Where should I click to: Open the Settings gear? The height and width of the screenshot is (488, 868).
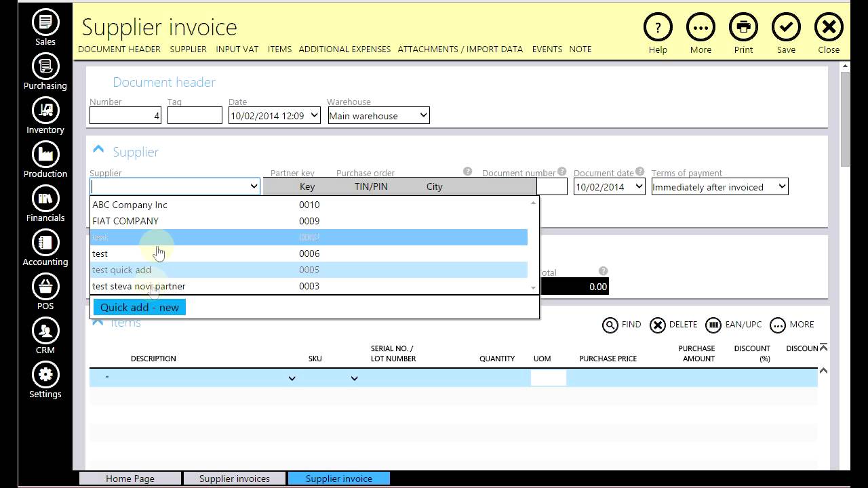(45, 380)
